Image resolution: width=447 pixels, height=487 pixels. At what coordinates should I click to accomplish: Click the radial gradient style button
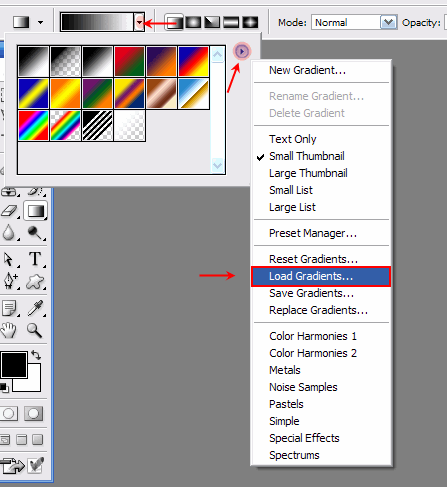193,22
